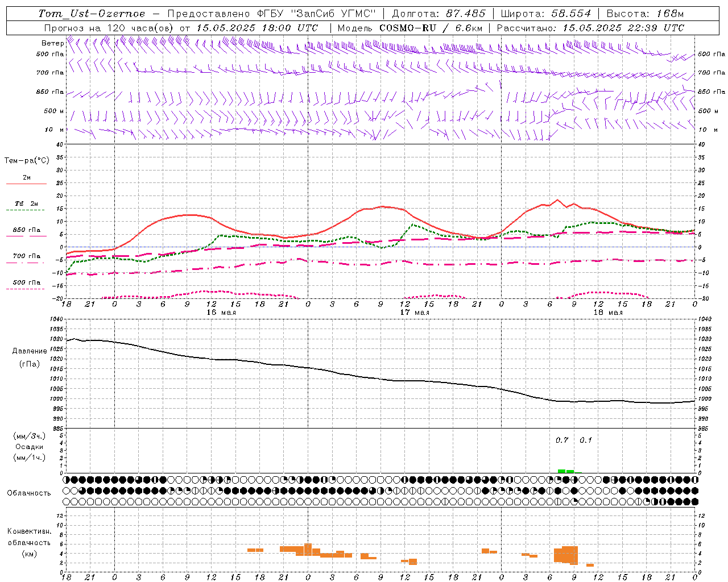Click the 500 м wind level label on the left
The width and height of the screenshot is (728, 582).
click(x=54, y=111)
